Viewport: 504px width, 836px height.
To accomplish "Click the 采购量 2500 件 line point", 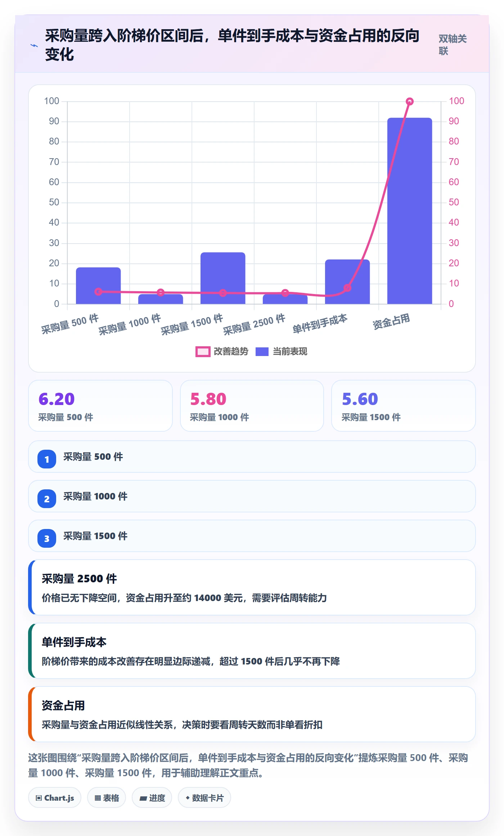I will point(285,293).
